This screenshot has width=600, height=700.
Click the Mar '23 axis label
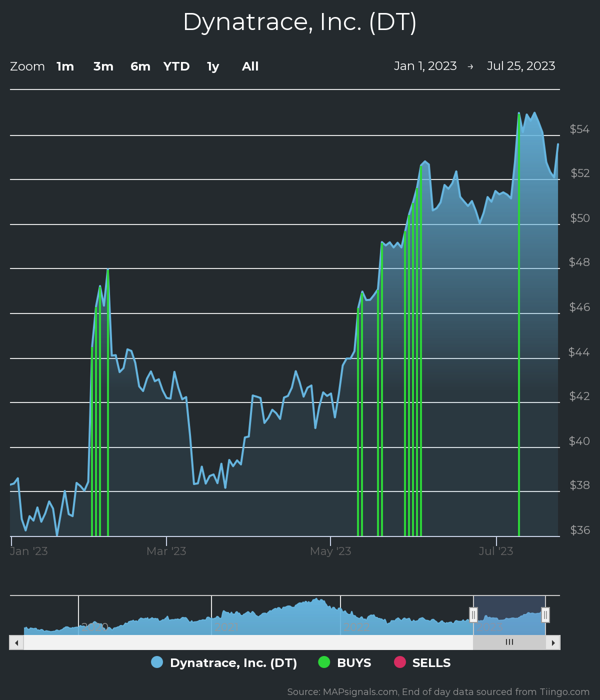[x=166, y=551]
